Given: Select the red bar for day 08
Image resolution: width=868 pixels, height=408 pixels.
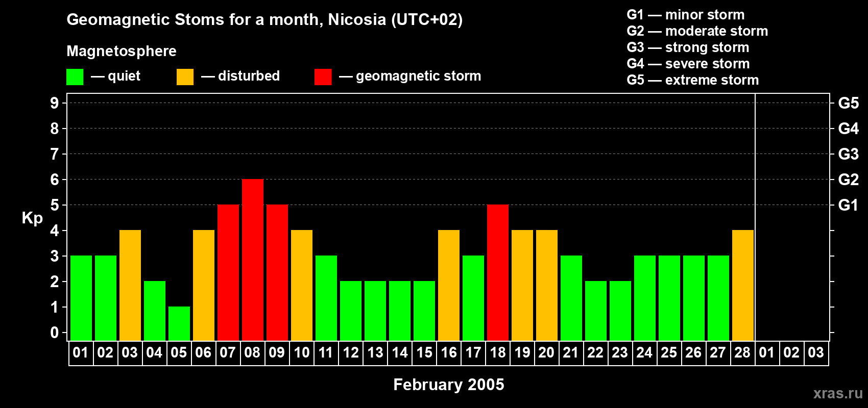Looking at the screenshot, I should 253,260.
